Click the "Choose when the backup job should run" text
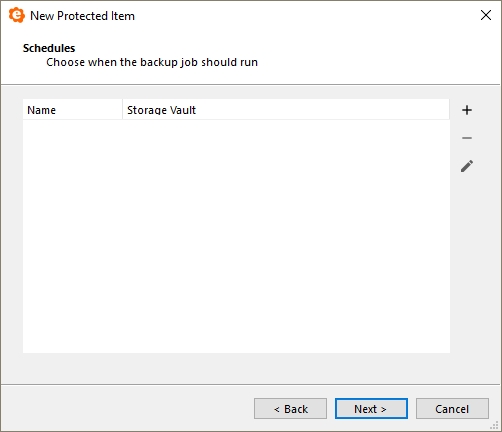This screenshot has height=432, width=502. tap(152, 62)
